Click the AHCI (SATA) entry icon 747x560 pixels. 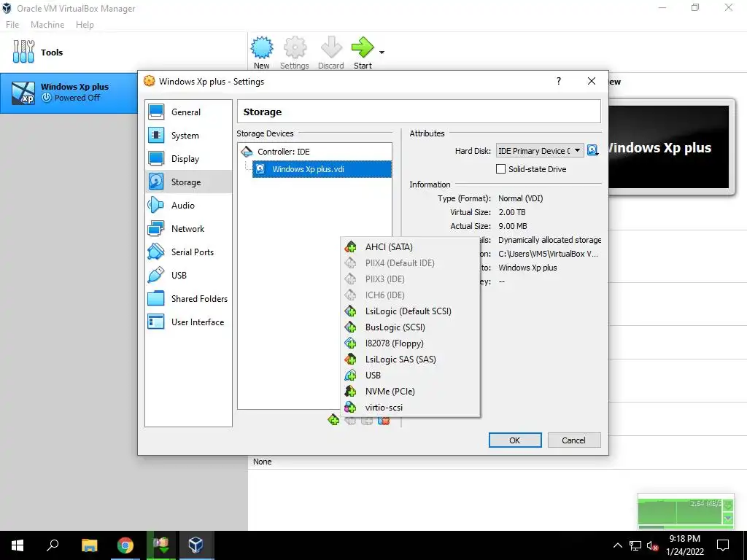tap(351, 246)
